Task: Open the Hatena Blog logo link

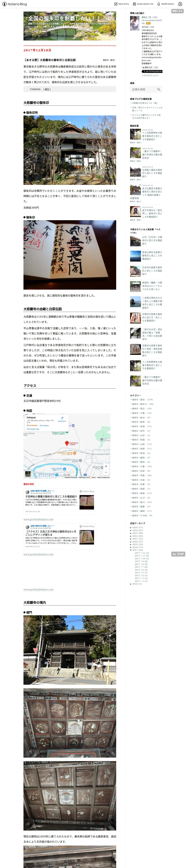Action: point(14,4)
